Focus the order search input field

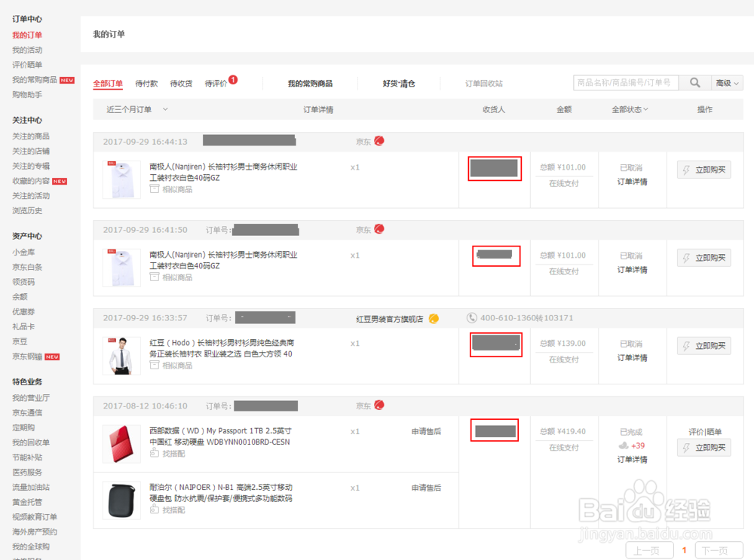click(x=626, y=83)
